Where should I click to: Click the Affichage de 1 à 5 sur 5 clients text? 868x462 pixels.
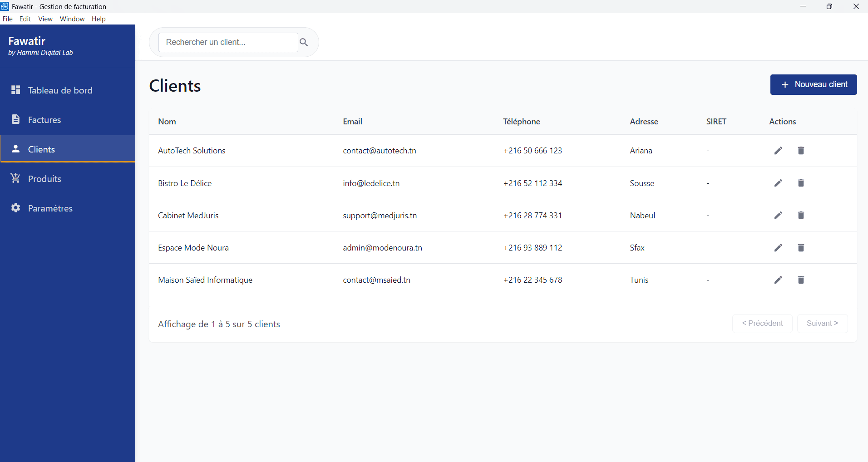[219, 324]
